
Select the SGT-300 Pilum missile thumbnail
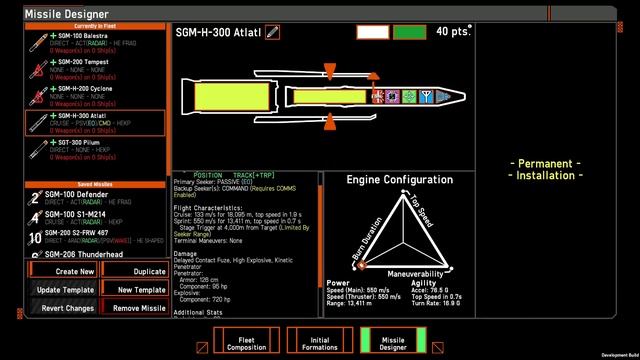pos(38,149)
